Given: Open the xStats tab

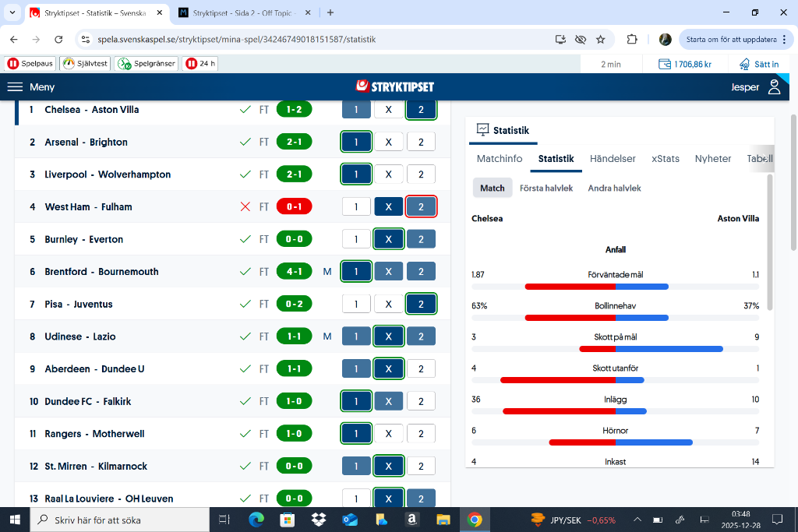Looking at the screenshot, I should [665, 158].
